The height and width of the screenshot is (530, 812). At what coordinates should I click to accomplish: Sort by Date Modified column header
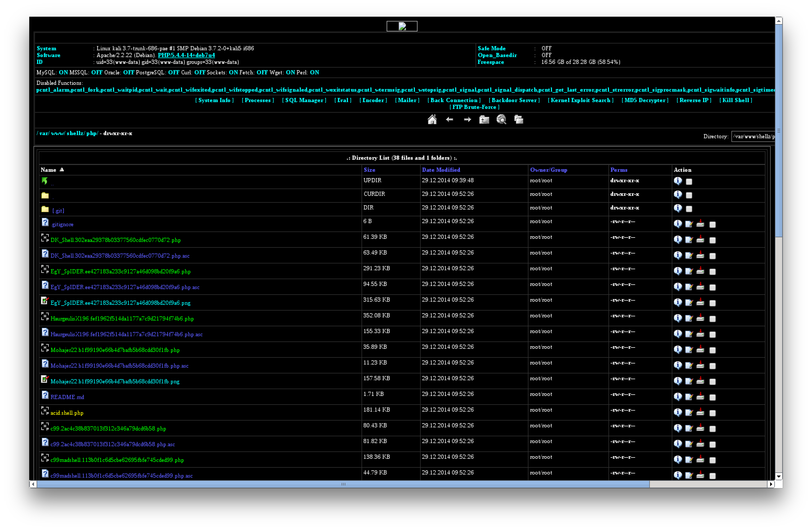441,170
